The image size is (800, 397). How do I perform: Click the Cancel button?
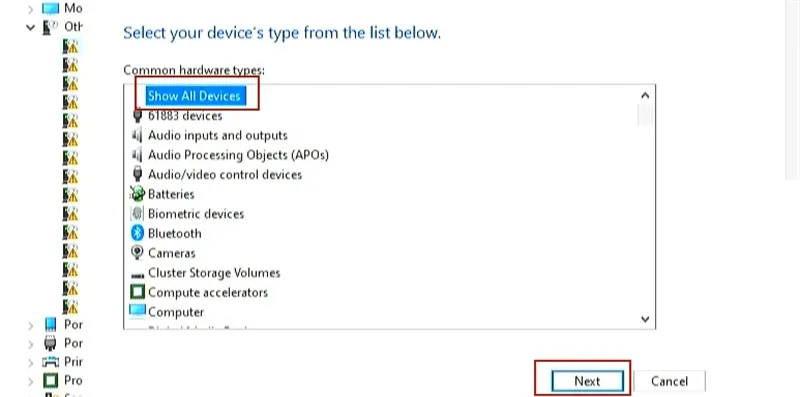click(669, 381)
